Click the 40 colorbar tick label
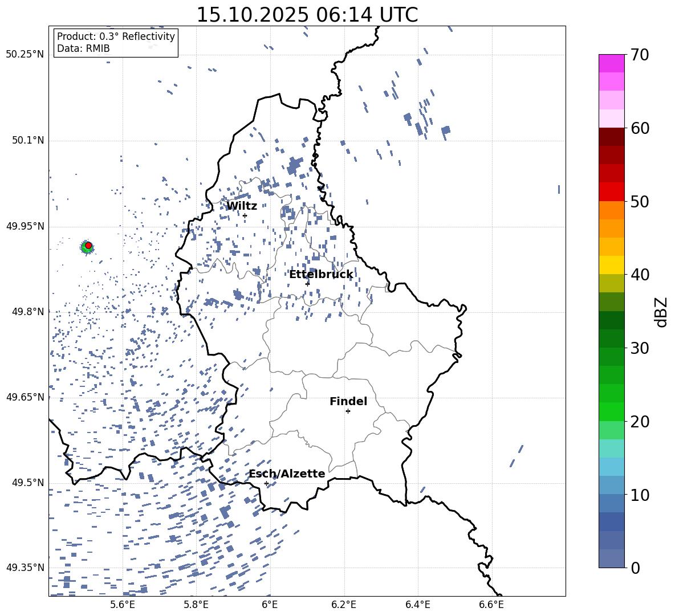This screenshot has height=616, width=675. tap(640, 275)
